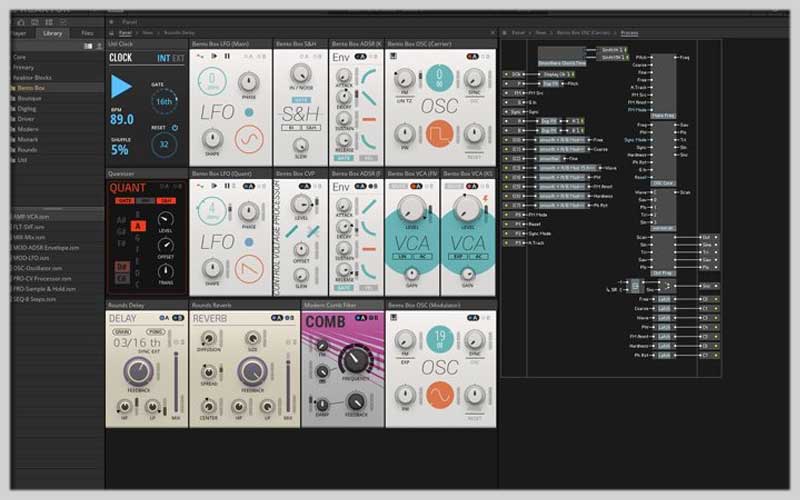Click the 03/16 th delay time value
The image size is (800, 500).
136,343
